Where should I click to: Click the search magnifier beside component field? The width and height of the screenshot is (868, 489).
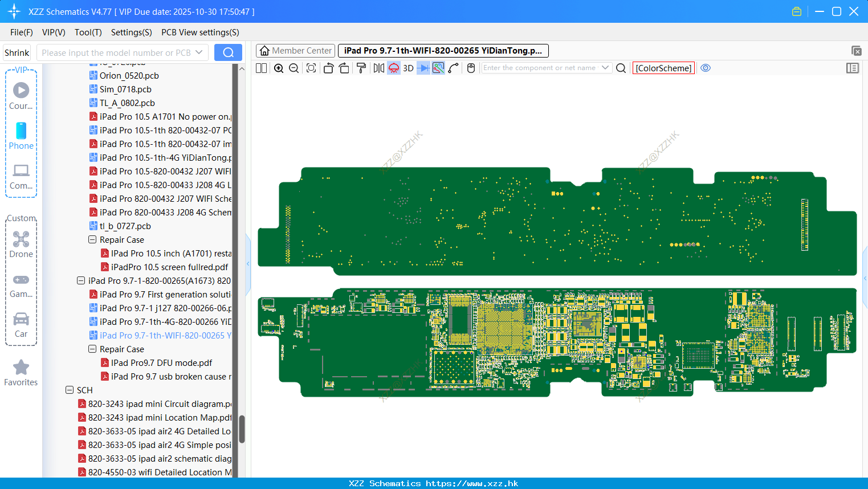(621, 68)
